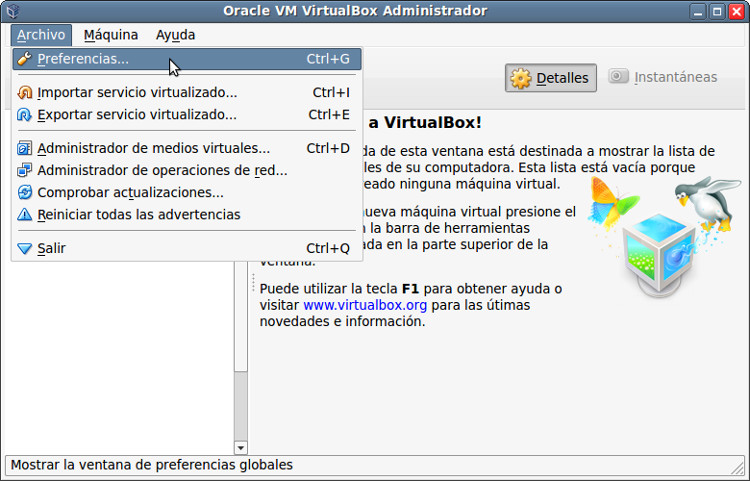The width and height of the screenshot is (750, 481).
Task: Choose Preferencias... from the menu
Action: coord(187,59)
